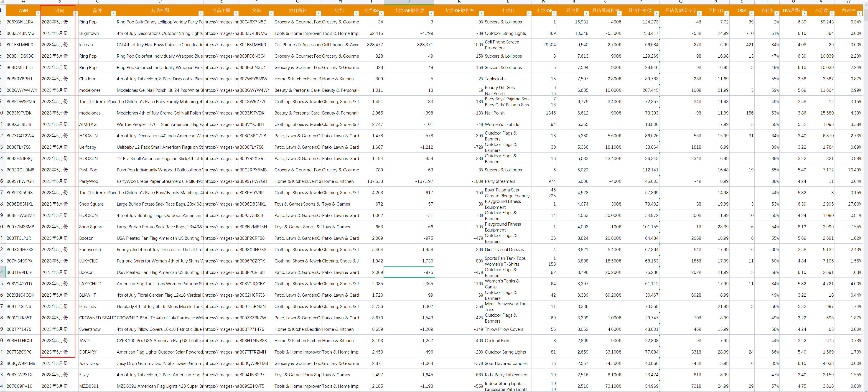The width and height of the screenshot is (868, 392).
Task: Open the Q&A column filter dropdown
Action: [752, 13]
